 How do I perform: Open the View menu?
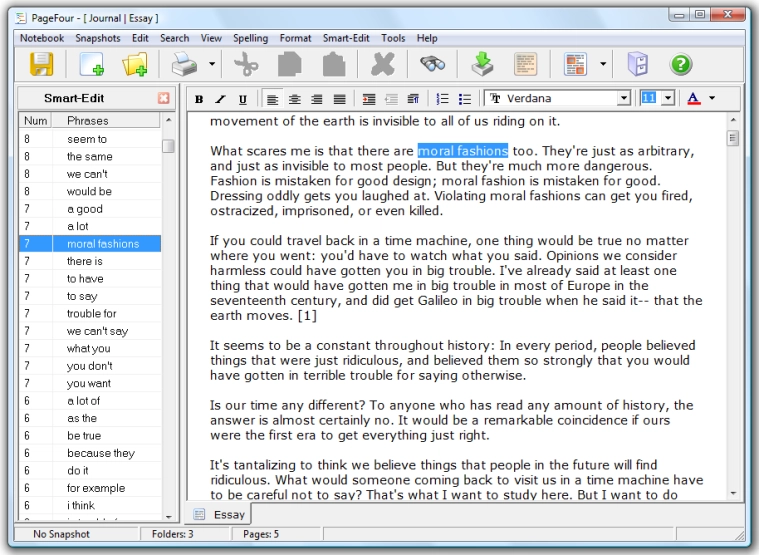click(x=211, y=38)
